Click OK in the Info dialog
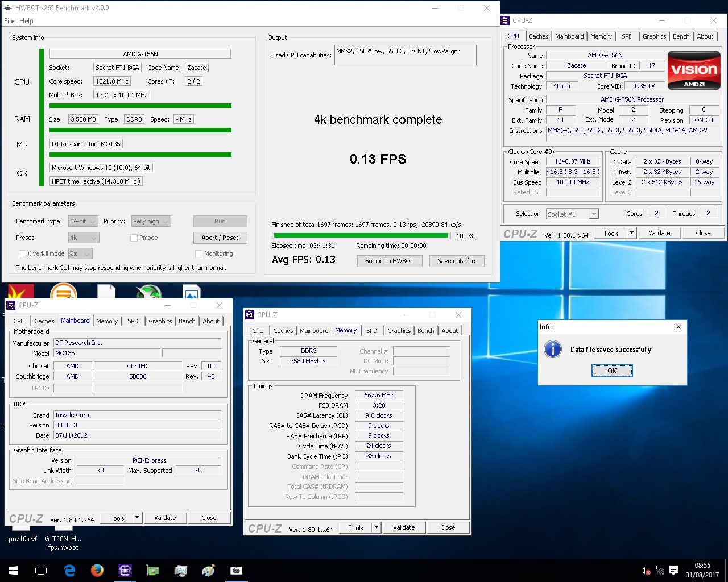This screenshot has width=728, height=582. click(x=612, y=371)
